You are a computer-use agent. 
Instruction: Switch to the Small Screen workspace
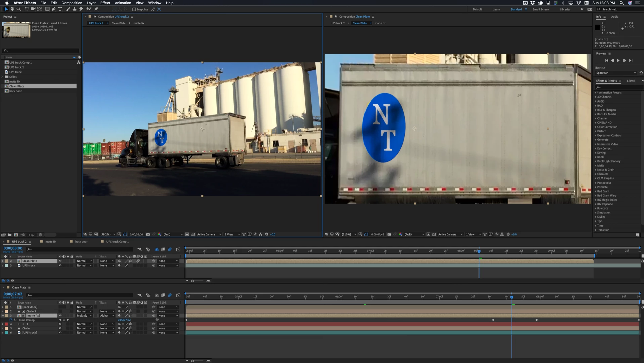coord(541,9)
